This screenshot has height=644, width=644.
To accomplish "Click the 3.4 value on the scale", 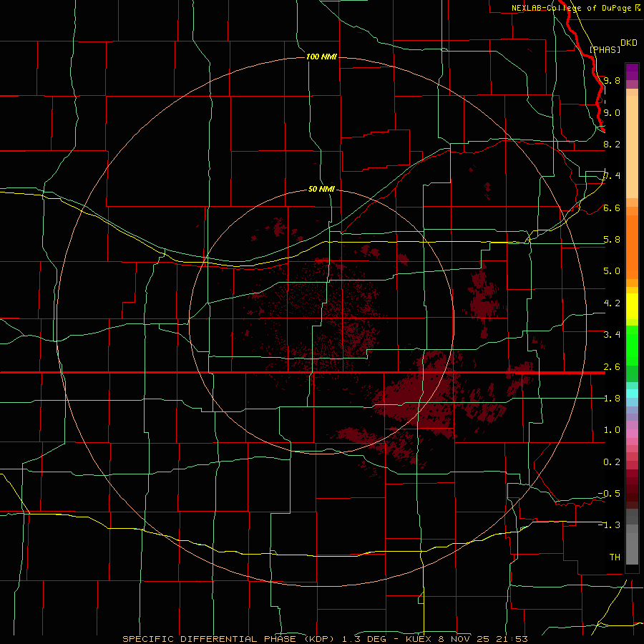I will (612, 335).
